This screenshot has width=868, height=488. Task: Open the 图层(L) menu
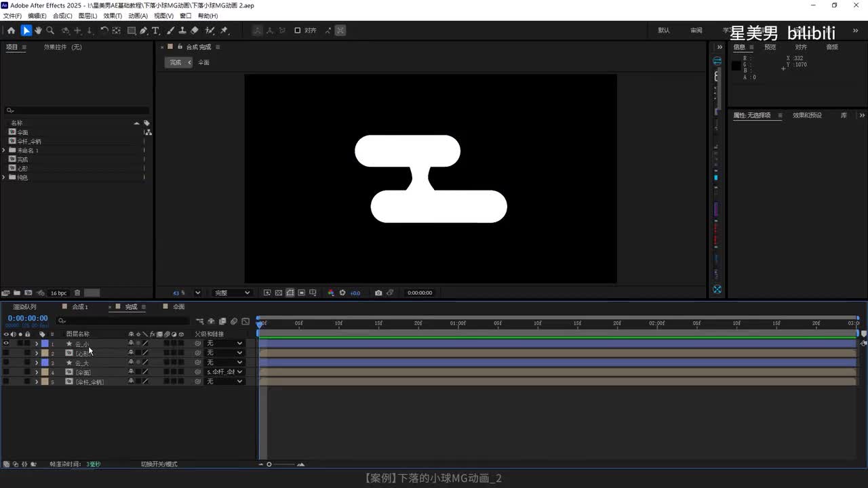88,16
